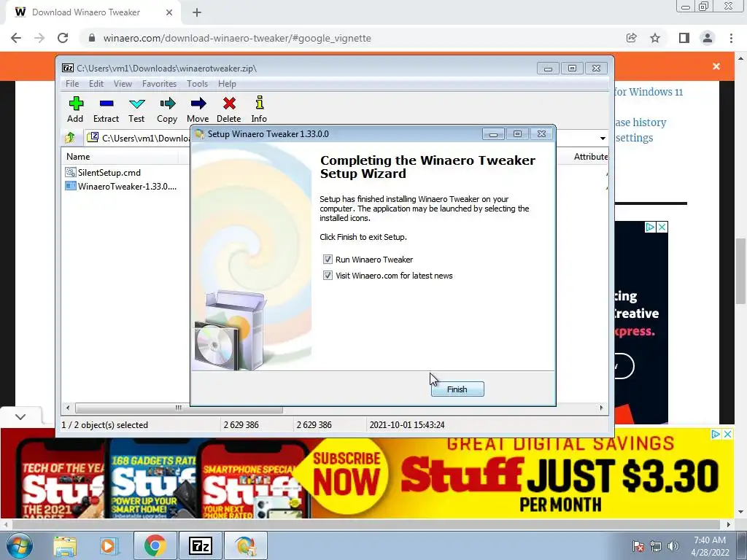Open the Windows Start button
The width and height of the screenshot is (747, 560).
tap(19, 545)
